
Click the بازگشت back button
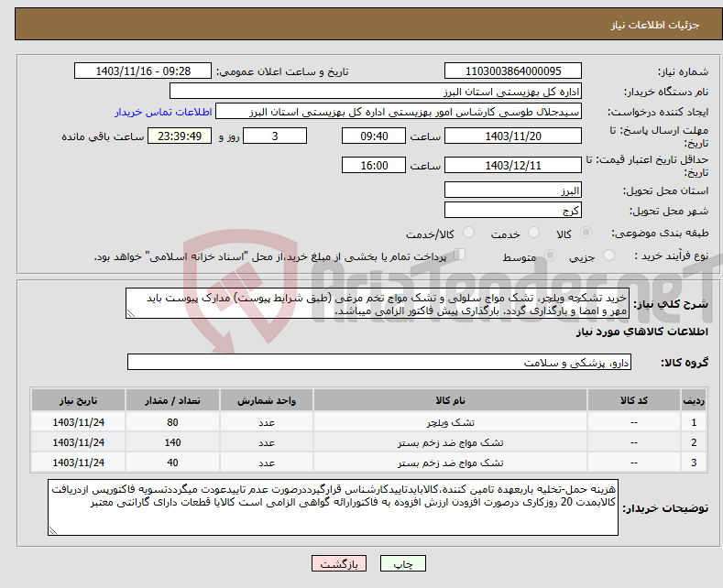339,563
